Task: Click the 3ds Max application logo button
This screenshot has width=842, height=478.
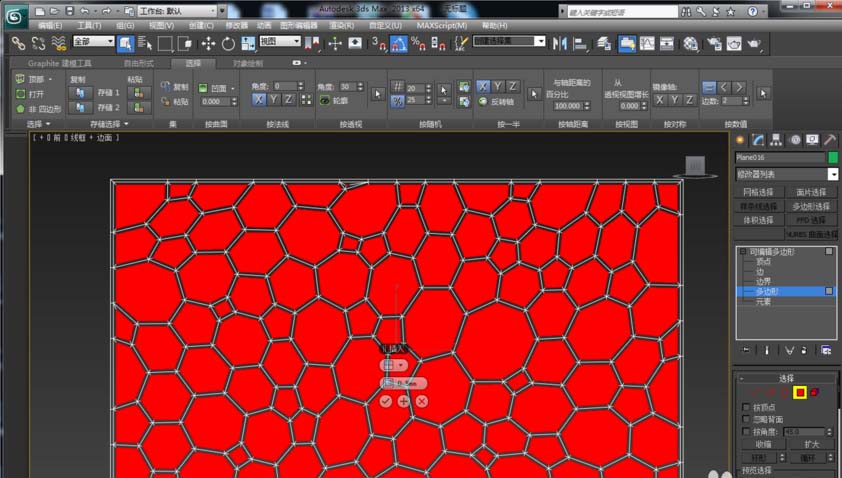Action: pos(15,17)
